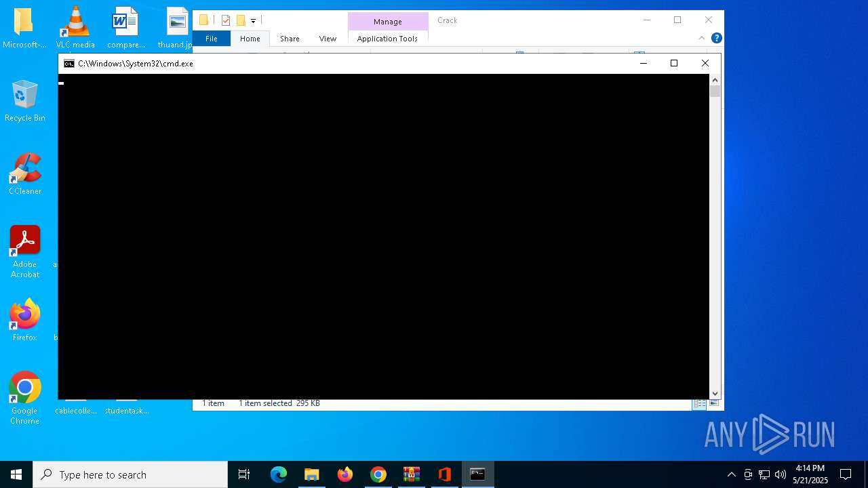
Task: Open Windows Start menu
Action: coord(16,474)
